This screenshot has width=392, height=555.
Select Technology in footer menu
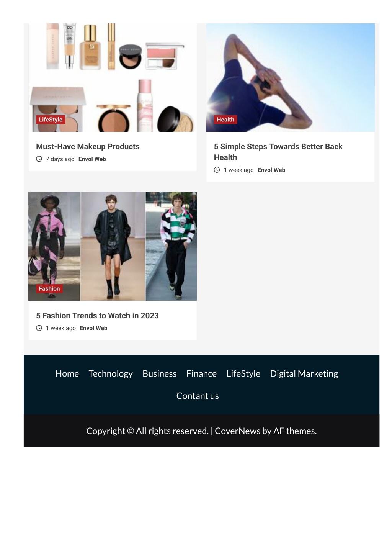pos(111,374)
